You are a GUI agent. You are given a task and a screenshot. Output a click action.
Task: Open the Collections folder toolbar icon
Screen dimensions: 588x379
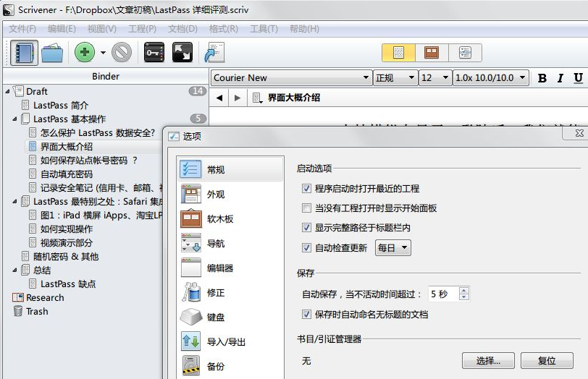point(52,53)
